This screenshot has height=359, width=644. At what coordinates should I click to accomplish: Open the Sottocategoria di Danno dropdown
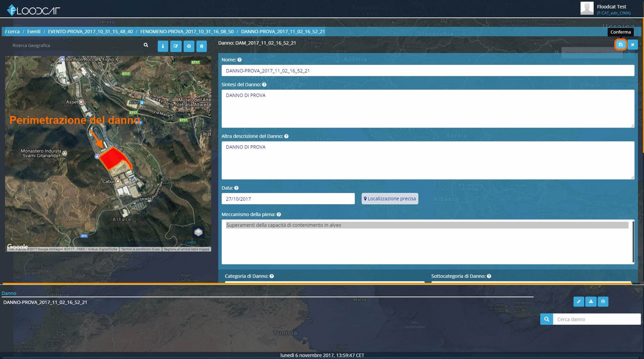tap(531, 282)
